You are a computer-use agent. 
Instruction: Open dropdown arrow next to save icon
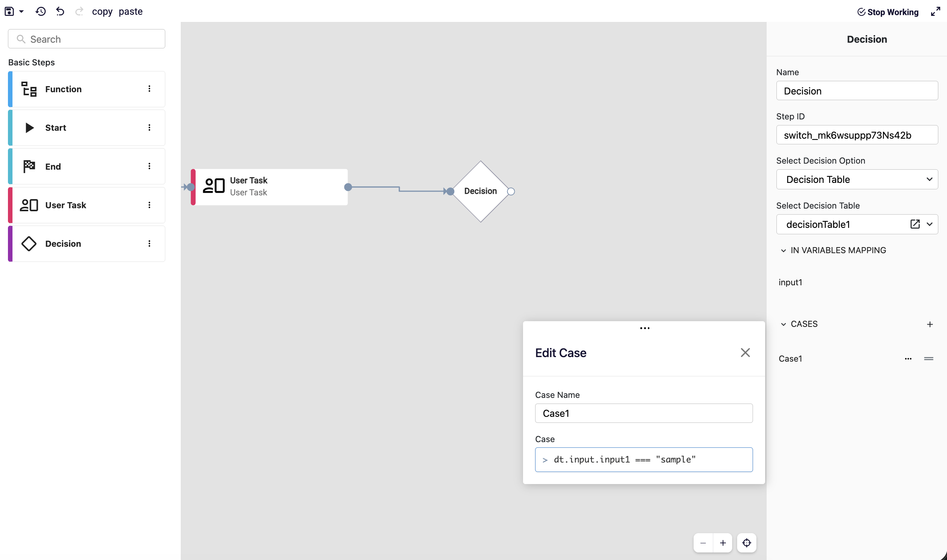22,11
